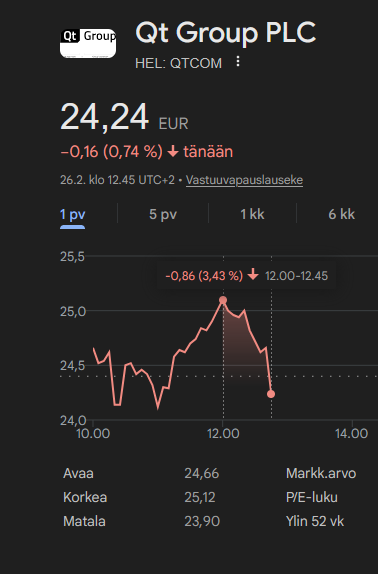Click the red down arrow next to tänään
The width and height of the screenshot is (378, 574).
[x=173, y=152]
